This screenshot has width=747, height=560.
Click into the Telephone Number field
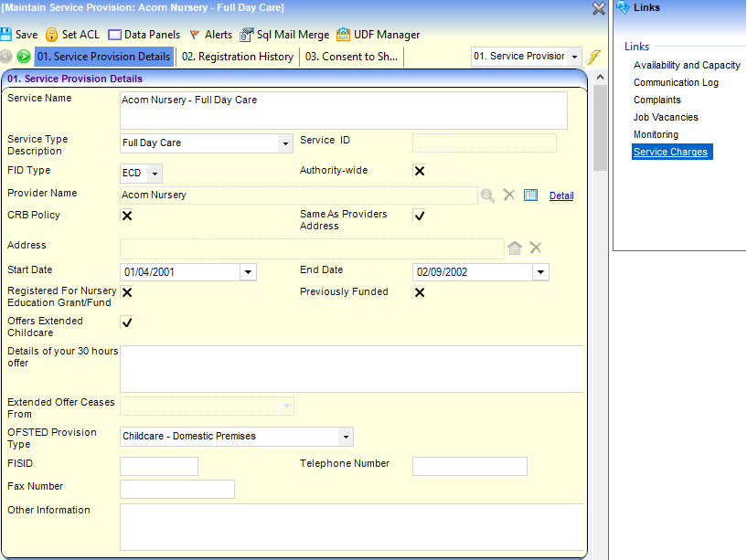point(469,467)
